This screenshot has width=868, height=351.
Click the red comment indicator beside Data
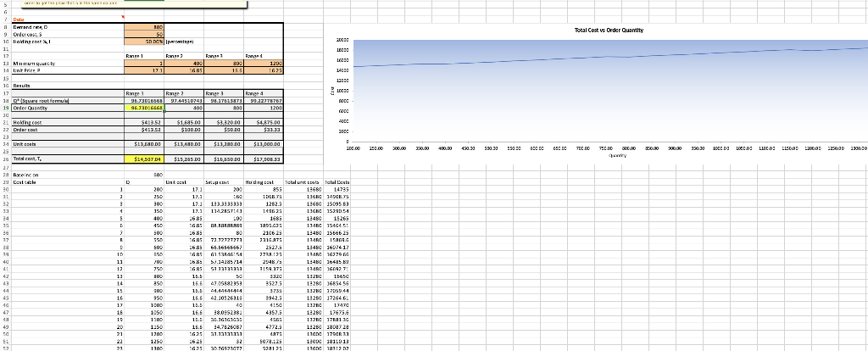123,17
